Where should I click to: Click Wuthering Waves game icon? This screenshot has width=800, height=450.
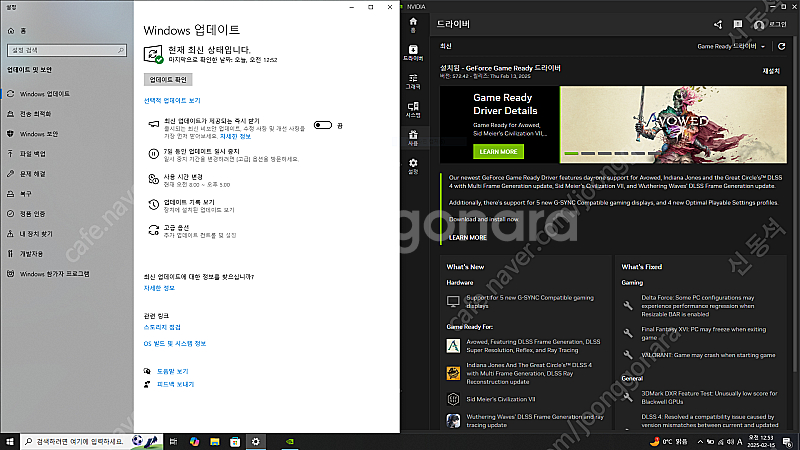[453, 421]
